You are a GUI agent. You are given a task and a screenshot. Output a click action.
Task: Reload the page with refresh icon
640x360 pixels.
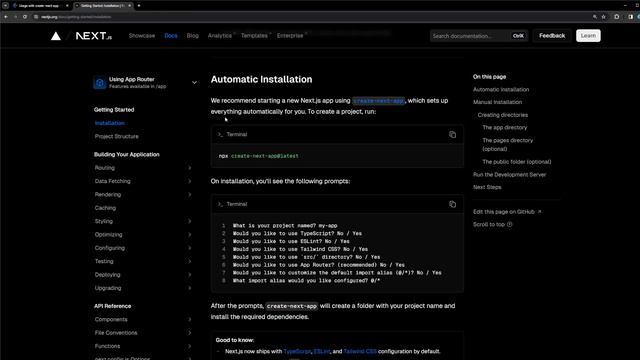point(25,17)
